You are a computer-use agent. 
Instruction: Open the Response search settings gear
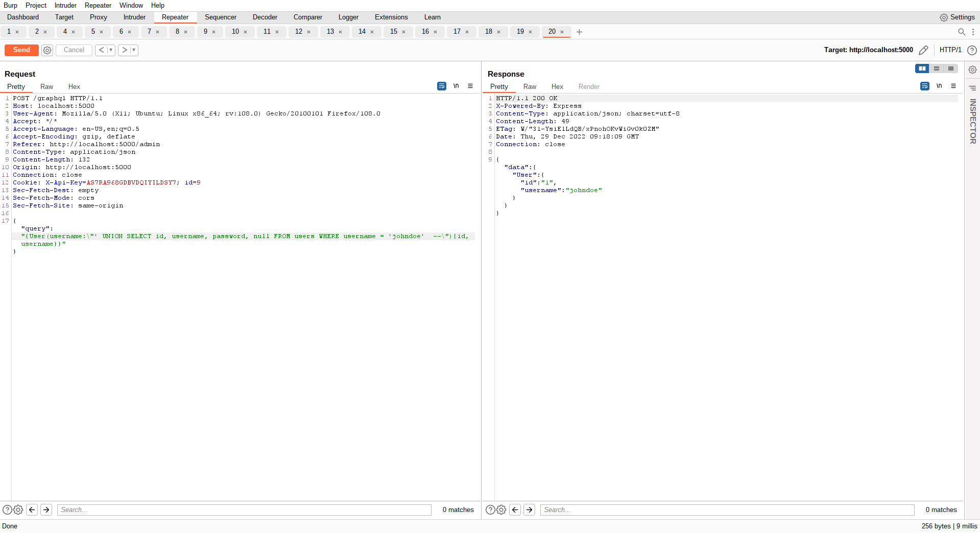click(501, 509)
